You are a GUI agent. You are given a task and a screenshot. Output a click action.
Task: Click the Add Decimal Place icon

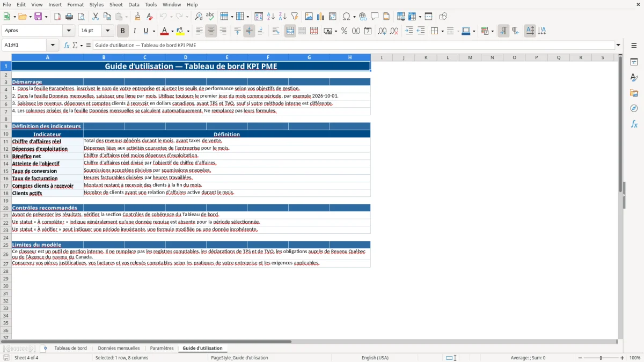pos(383,31)
